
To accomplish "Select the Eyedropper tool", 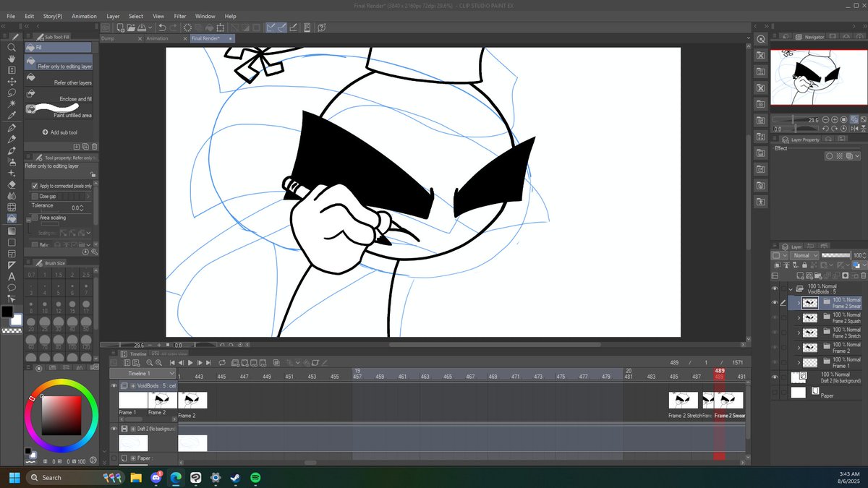I will click(12, 116).
